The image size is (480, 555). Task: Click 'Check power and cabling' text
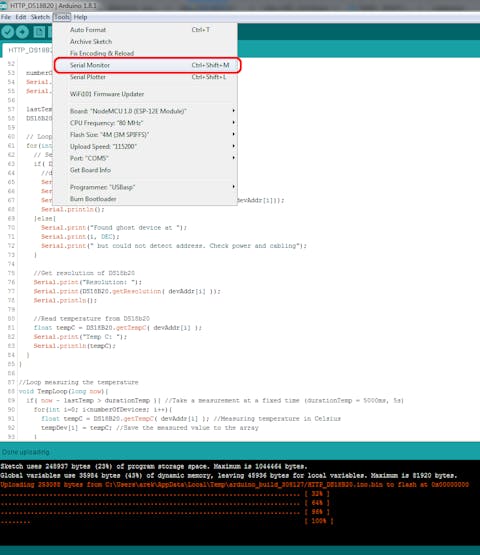(252, 246)
